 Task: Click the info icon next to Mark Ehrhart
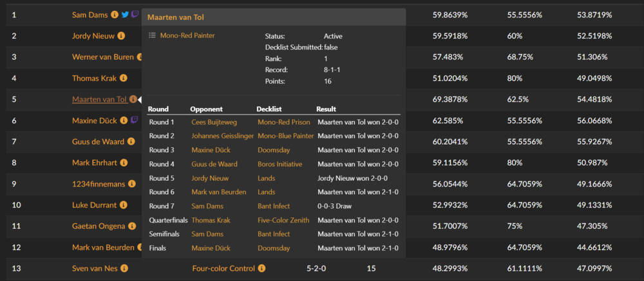(124, 163)
